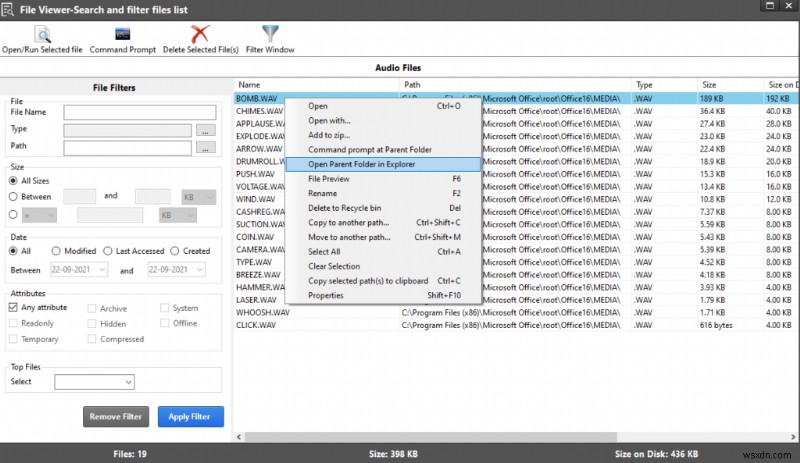Click the Remove Filter button
This screenshot has height=463, width=800.
pos(116,417)
